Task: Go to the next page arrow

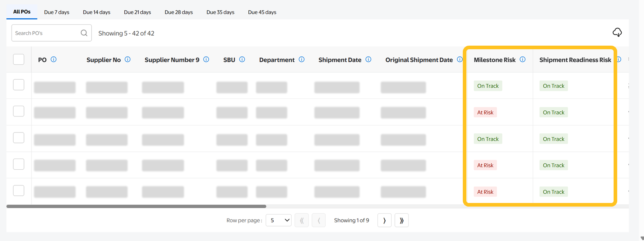Action: [x=384, y=221]
